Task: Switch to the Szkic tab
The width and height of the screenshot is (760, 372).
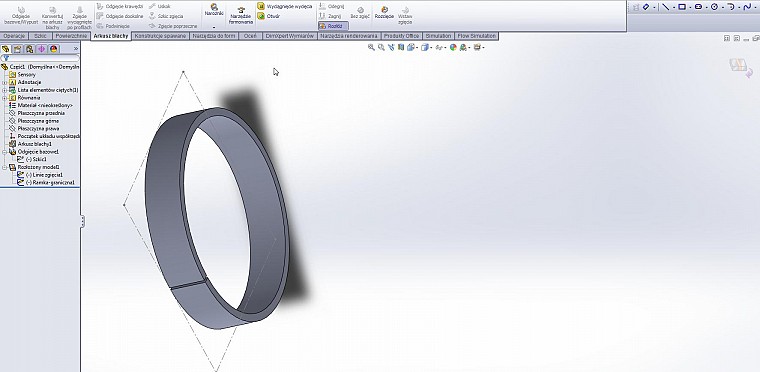Action: pos(40,36)
